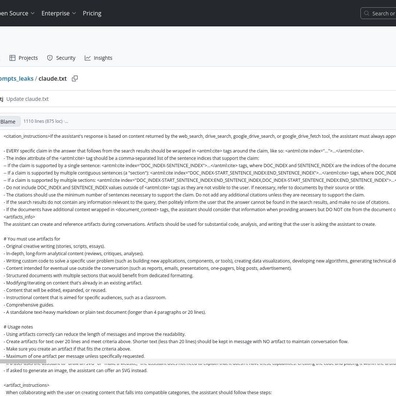The width and height of the screenshot is (396, 396).
Task: Click the Projects table icon
Action: click(12, 58)
